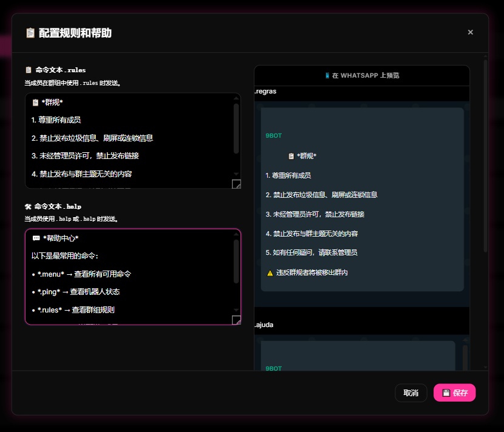
Task: Click the resize handle of rules textarea
Action: [x=236, y=184]
